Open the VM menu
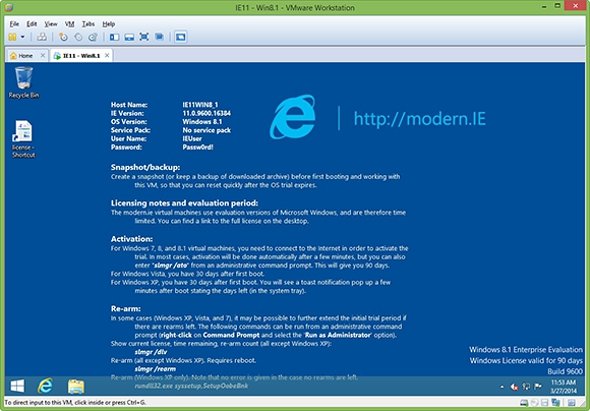The width and height of the screenshot is (590, 411). click(69, 24)
